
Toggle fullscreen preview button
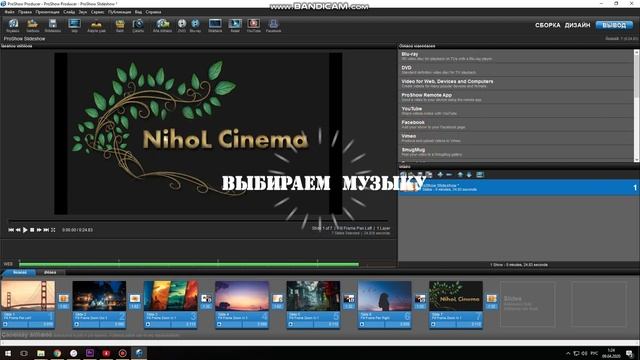53,230
